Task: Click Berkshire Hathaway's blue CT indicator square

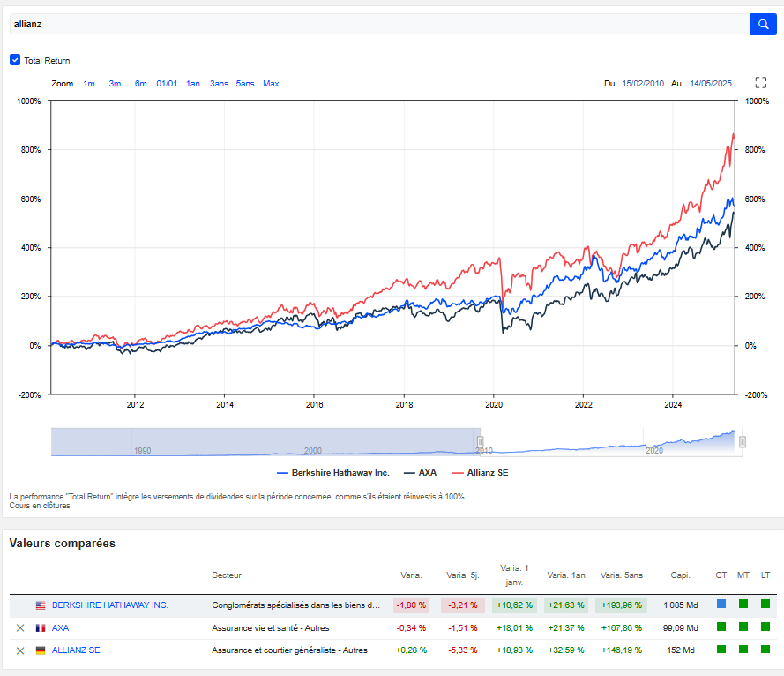Action: [721, 604]
